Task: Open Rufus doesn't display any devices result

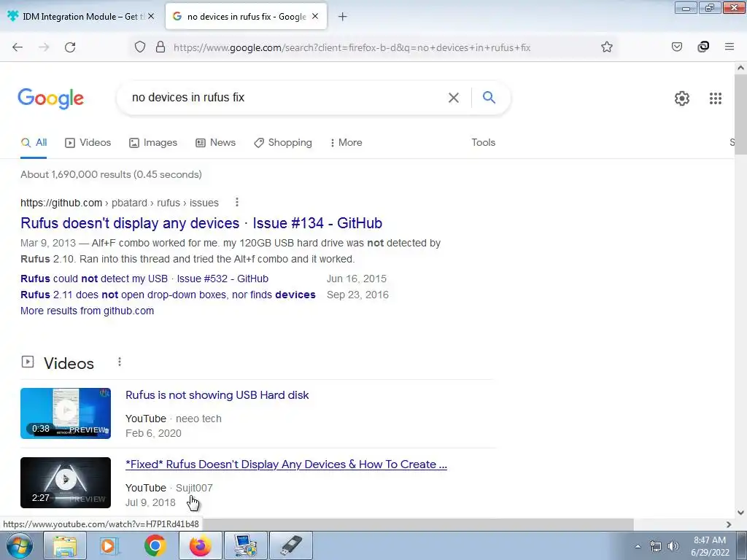Action: coord(201,223)
